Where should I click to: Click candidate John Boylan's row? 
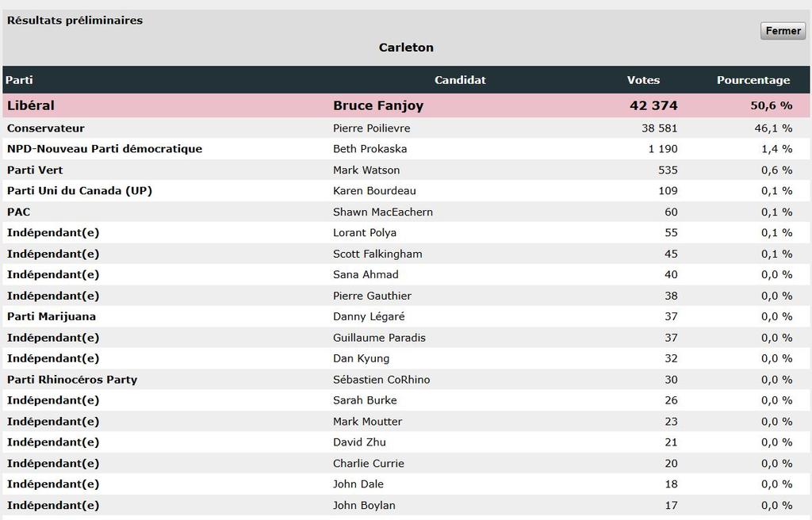406,505
